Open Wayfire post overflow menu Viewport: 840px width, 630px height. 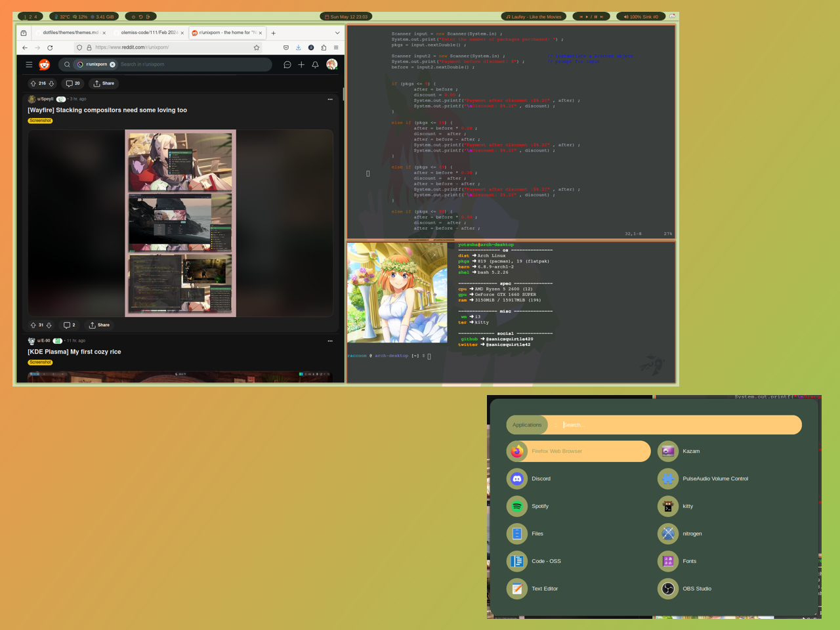pyautogui.click(x=330, y=99)
